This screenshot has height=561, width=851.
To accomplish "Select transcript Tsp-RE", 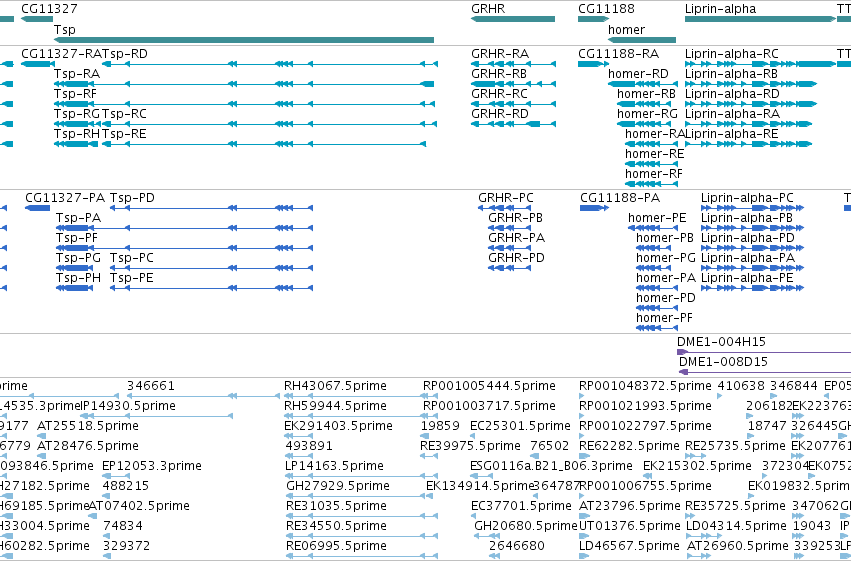I will pos(264,144).
